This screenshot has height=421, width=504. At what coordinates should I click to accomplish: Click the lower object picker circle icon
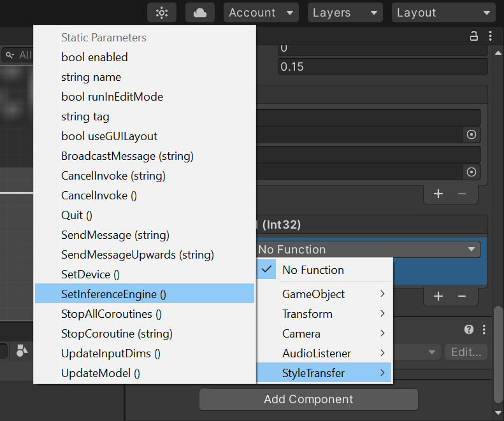[472, 172]
